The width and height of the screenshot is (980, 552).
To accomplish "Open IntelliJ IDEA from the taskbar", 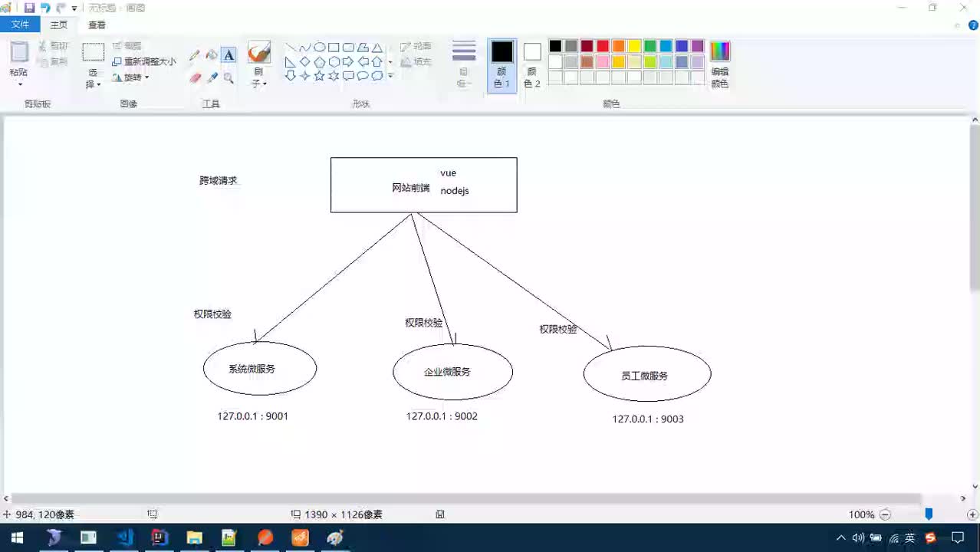I will [x=159, y=537].
